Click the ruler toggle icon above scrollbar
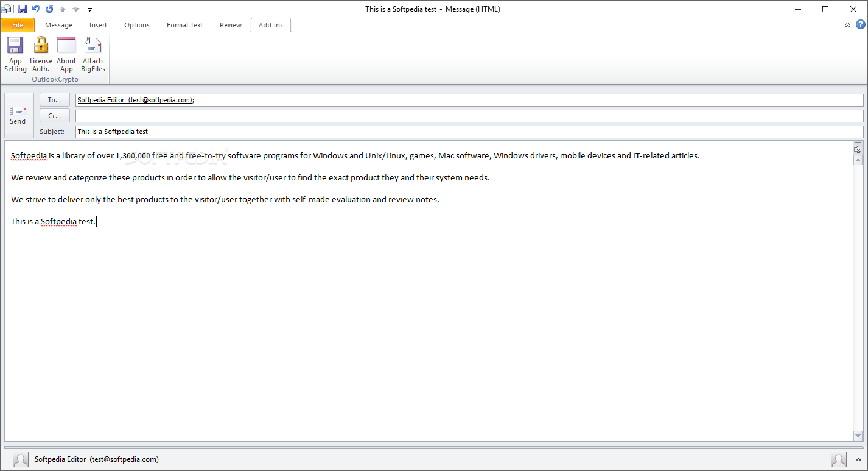 858,149
